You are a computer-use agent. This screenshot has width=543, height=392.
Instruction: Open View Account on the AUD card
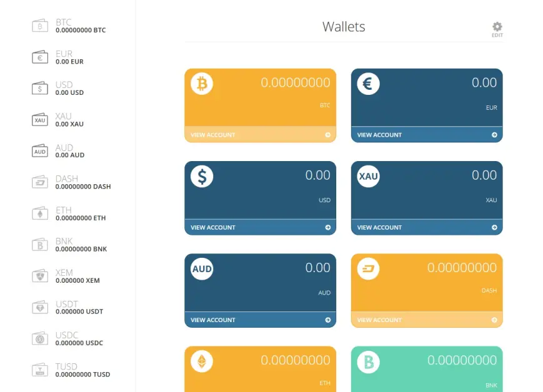(260, 320)
